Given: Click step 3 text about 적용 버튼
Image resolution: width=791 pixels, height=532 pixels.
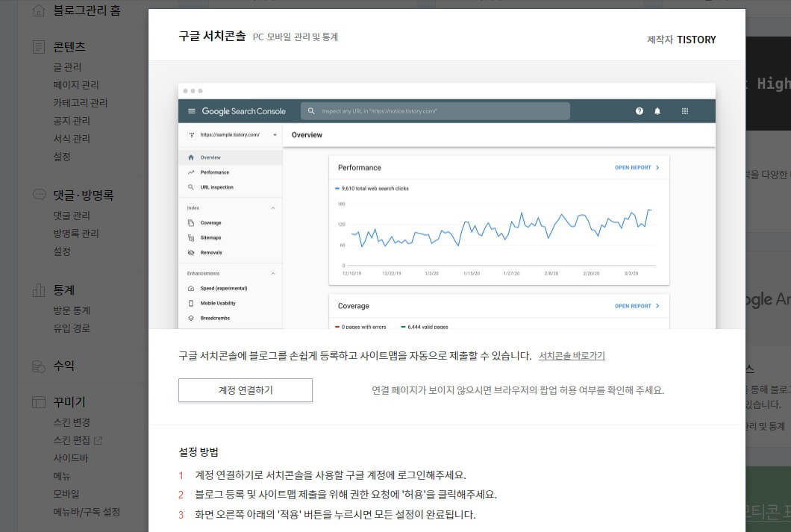Looking at the screenshot, I should point(336,515).
